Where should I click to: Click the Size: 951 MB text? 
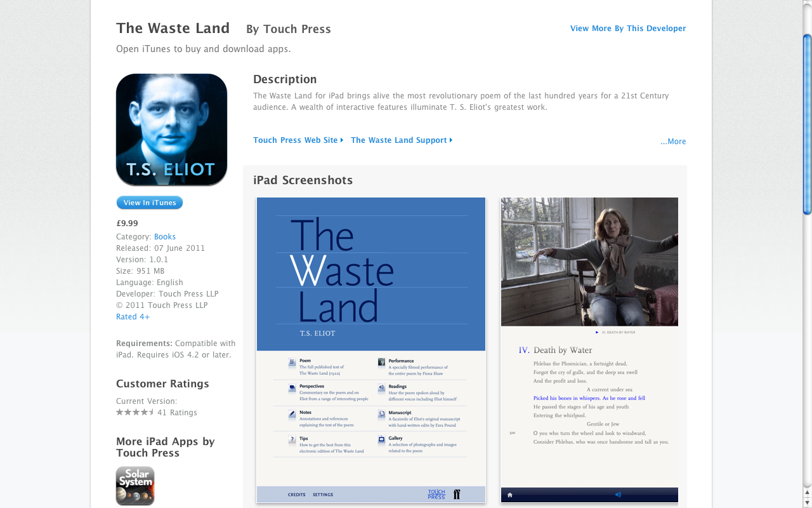pyautogui.click(x=140, y=271)
